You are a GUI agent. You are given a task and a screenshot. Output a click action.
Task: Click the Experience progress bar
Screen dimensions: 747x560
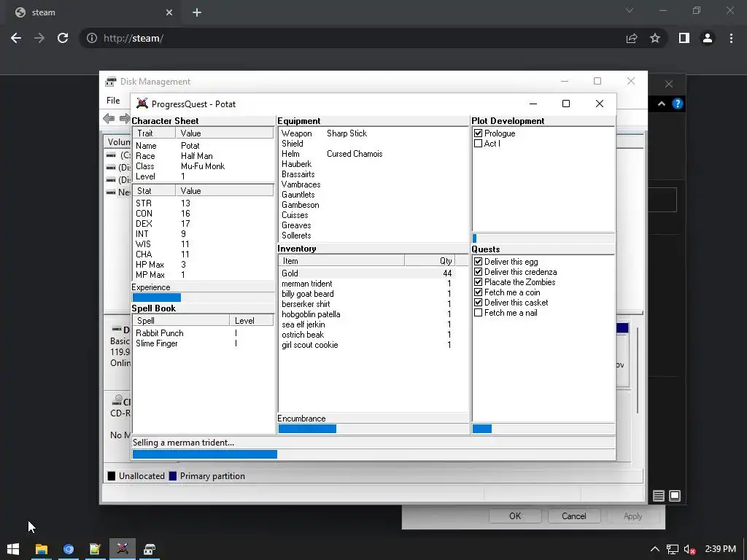pyautogui.click(x=203, y=297)
